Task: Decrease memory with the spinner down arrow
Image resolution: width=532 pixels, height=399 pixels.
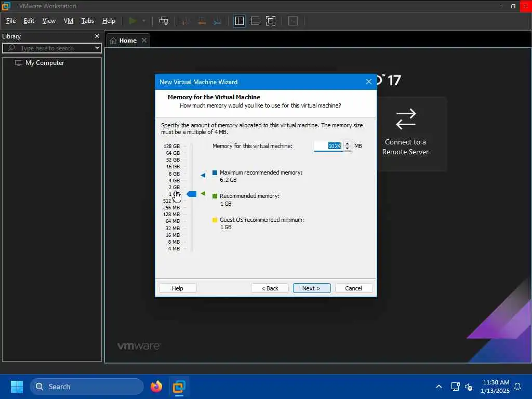Action: point(347,148)
